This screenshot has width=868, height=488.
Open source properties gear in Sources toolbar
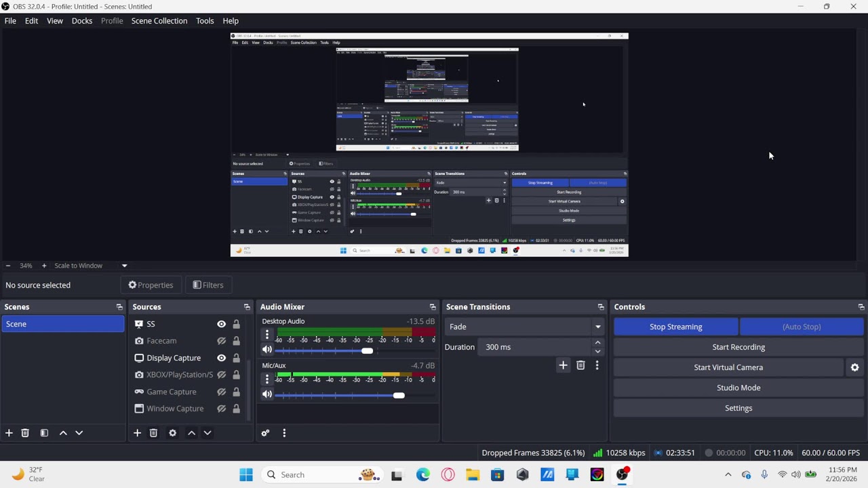[x=172, y=433]
